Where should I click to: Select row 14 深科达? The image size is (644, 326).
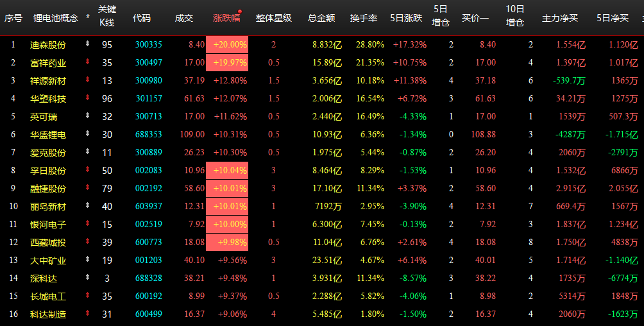tap(44, 279)
